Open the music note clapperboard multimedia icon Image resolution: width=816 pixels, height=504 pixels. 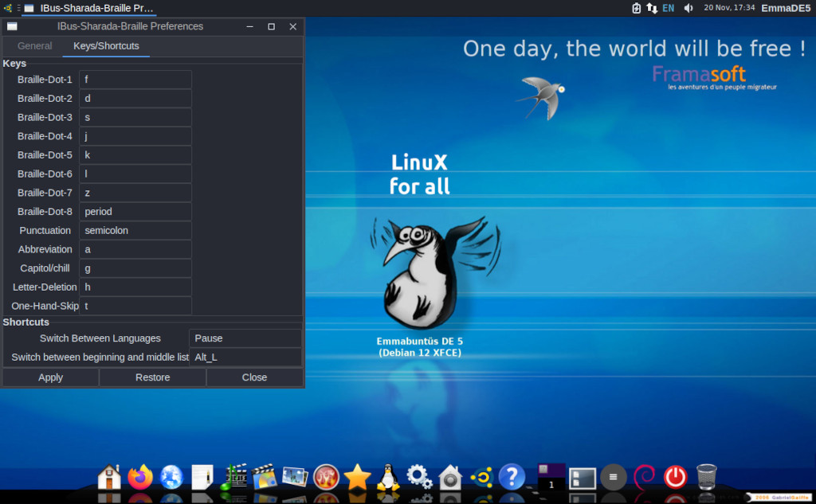pos(233,477)
